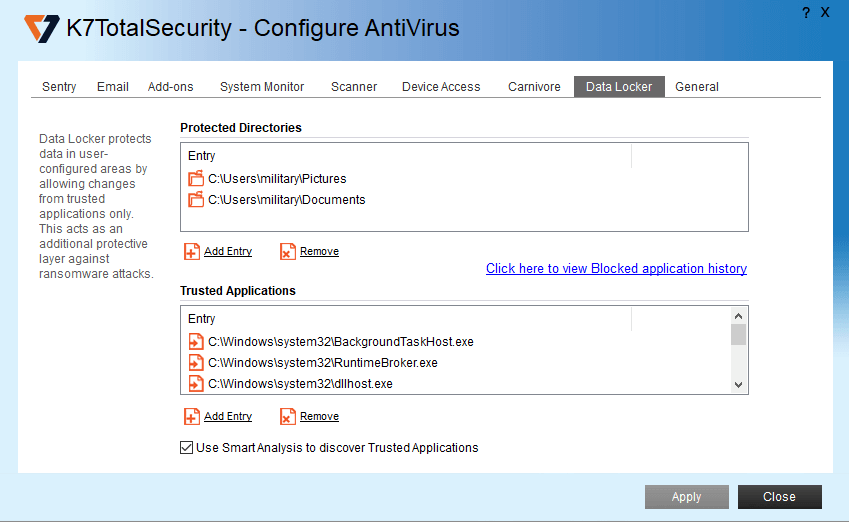
Task: Click the Pictures folder icon
Action: 196,179
